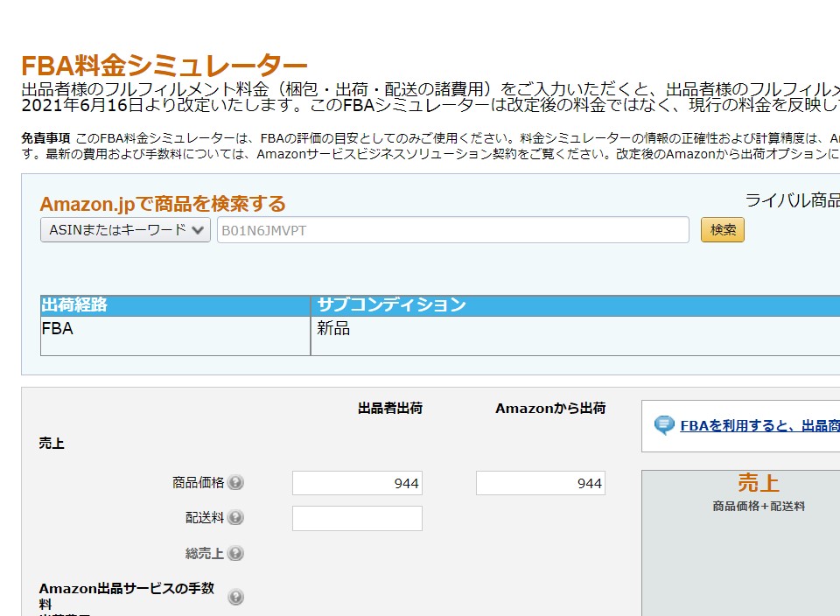Click the 免責事項 disclaimer label
This screenshot has height=616, width=840.
(45, 139)
